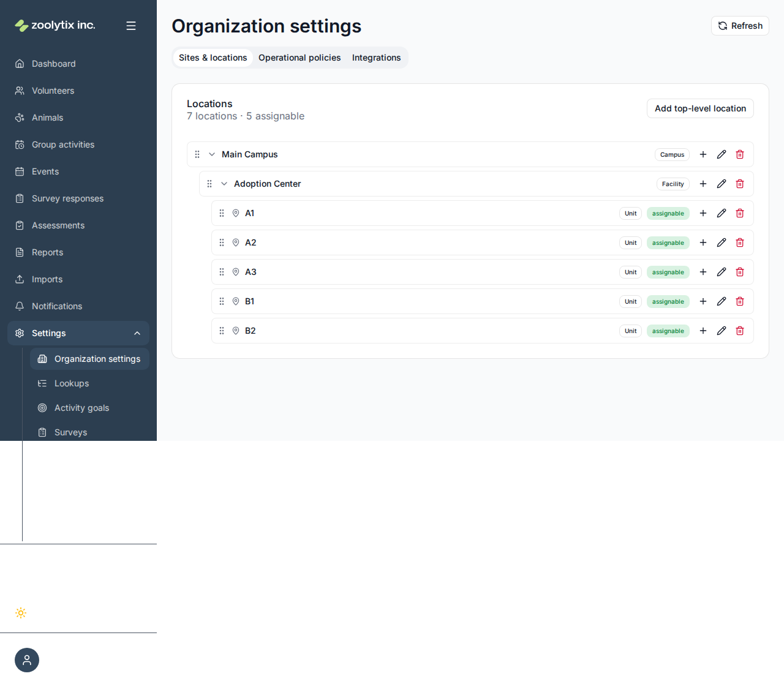The width and height of the screenshot is (784, 687).
Task: Delete unit A1 trash icon
Action: point(740,213)
